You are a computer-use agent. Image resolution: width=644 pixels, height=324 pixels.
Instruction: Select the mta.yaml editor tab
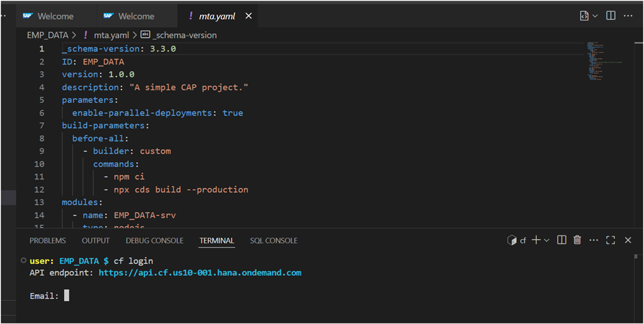(218, 16)
